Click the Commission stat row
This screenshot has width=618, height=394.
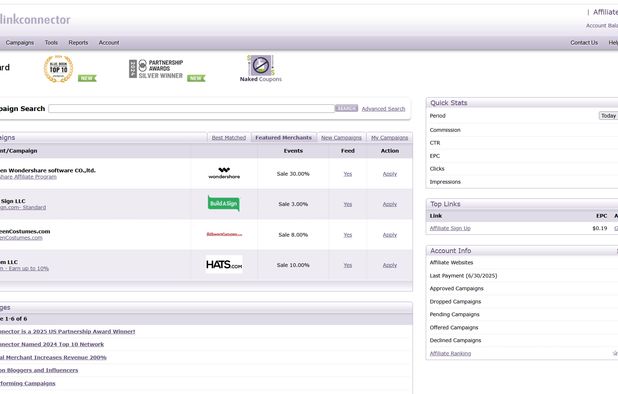click(522, 130)
